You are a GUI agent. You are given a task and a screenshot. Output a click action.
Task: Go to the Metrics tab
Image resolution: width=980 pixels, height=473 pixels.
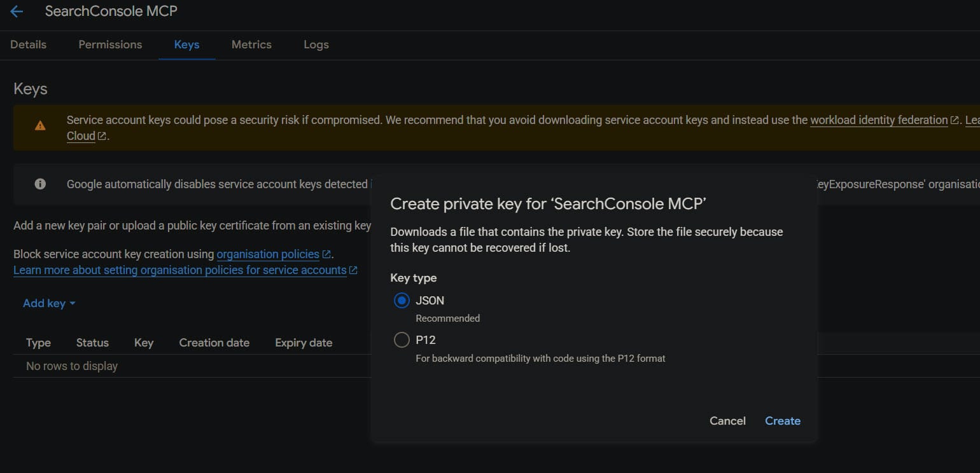point(251,45)
